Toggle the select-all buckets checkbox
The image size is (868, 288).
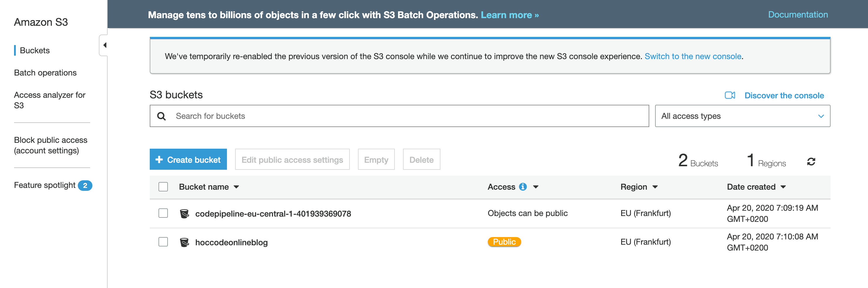tap(163, 187)
